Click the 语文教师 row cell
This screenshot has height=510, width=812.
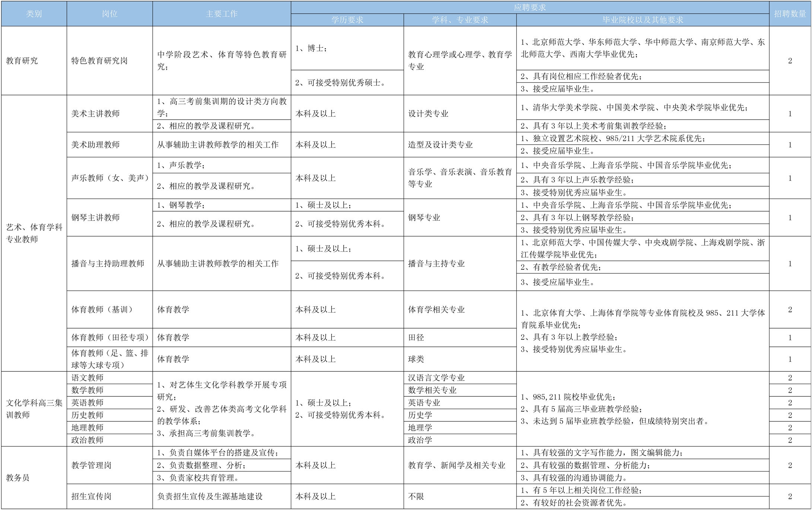tap(87, 378)
